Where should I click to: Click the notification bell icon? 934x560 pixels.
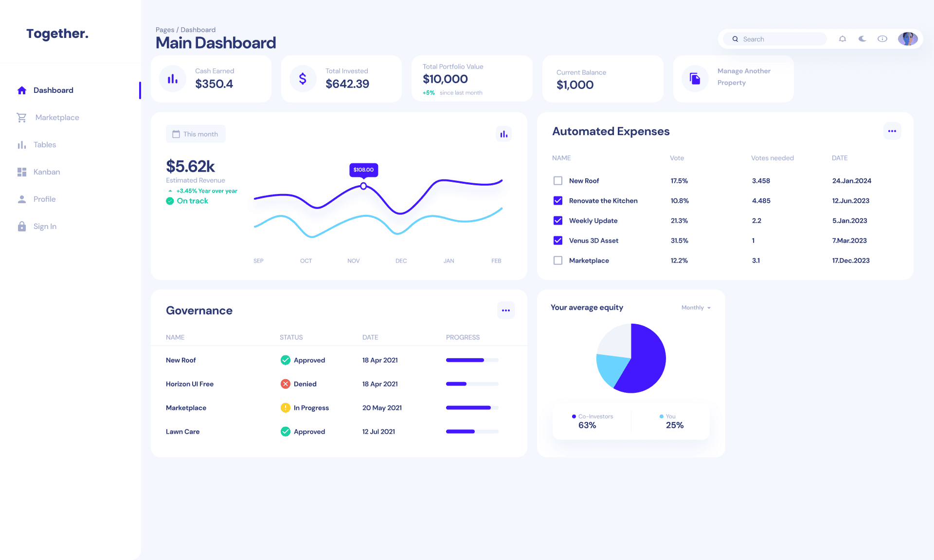[x=843, y=39]
